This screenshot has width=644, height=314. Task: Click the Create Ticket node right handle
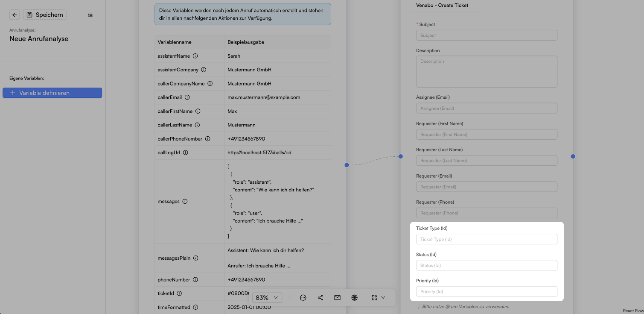[573, 156]
